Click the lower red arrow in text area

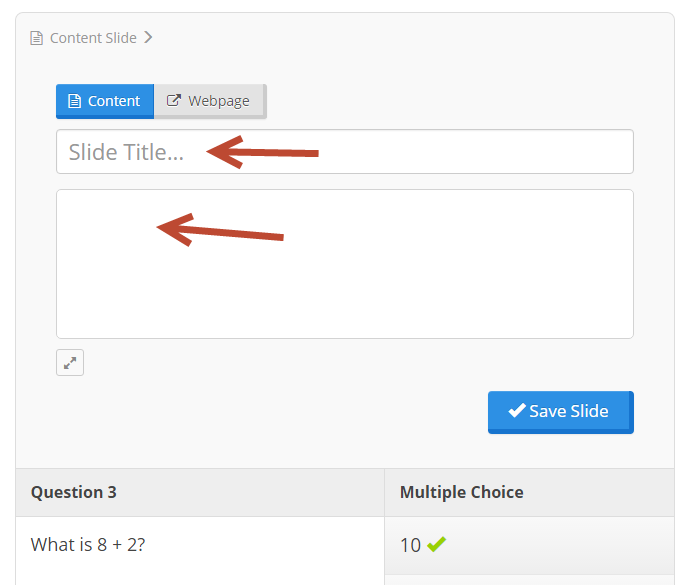point(220,230)
